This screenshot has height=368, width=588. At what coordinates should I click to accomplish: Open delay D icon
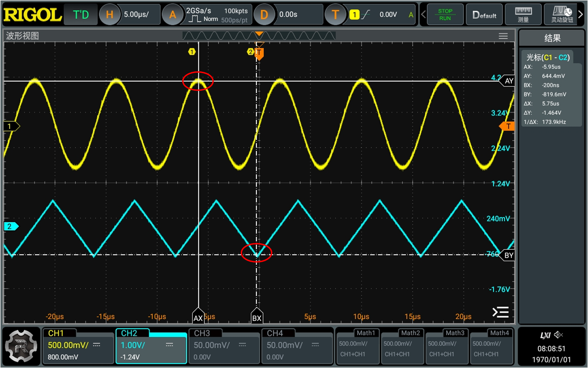pos(264,15)
